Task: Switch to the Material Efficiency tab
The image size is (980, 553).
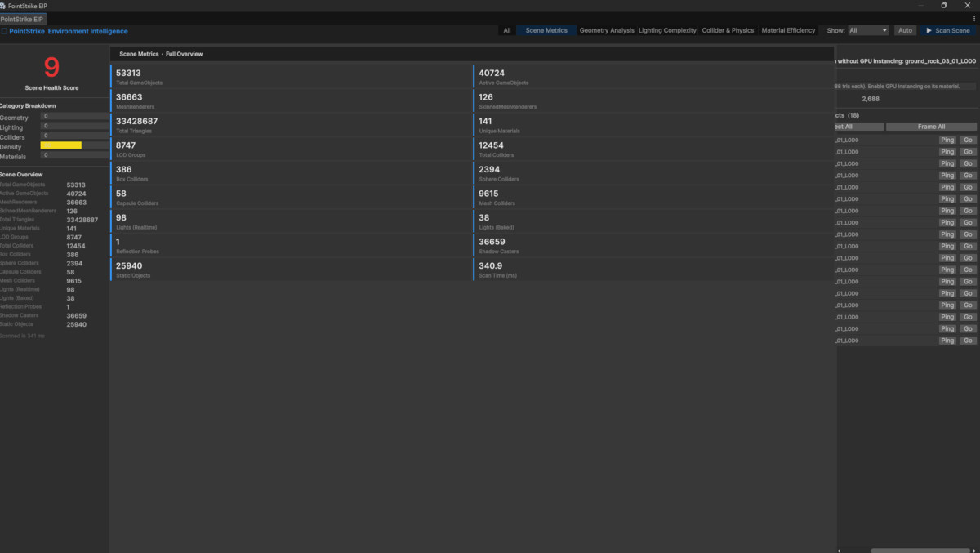Action: tap(788, 30)
